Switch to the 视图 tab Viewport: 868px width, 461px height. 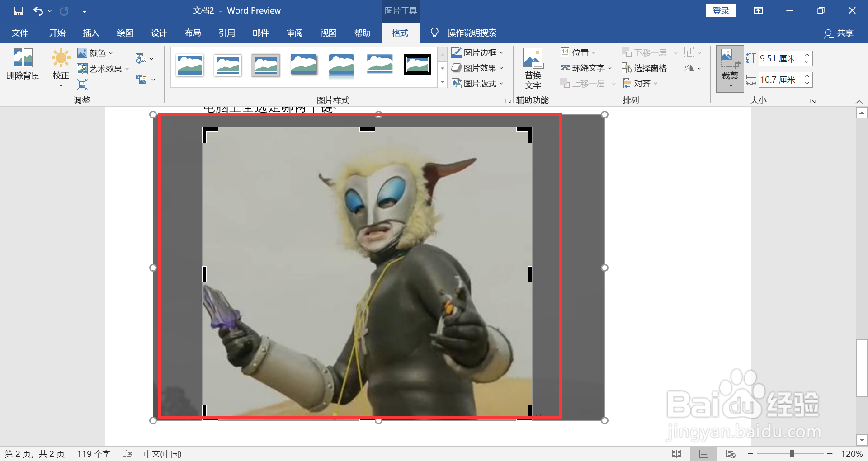329,33
